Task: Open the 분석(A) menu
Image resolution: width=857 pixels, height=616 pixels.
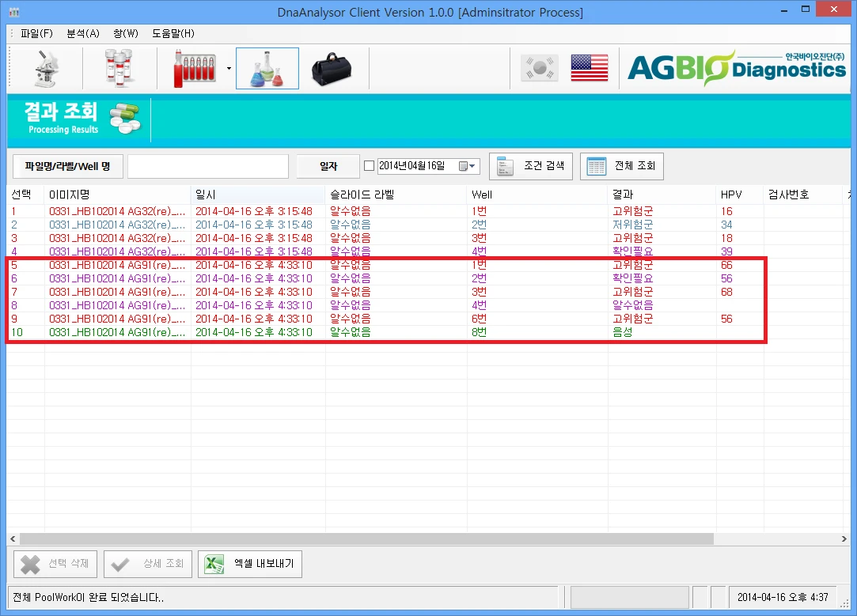Action: pos(83,33)
